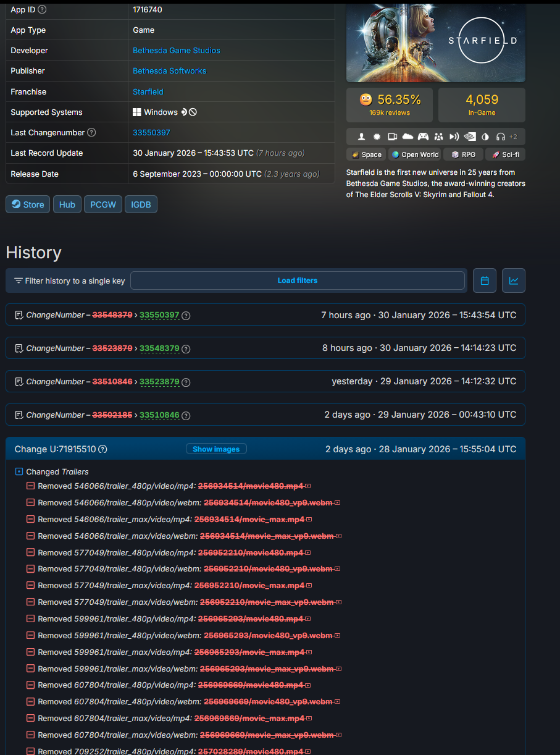Click the play icon after 599961 movie480_vp9.webm
This screenshot has height=755, width=560.
coord(338,636)
